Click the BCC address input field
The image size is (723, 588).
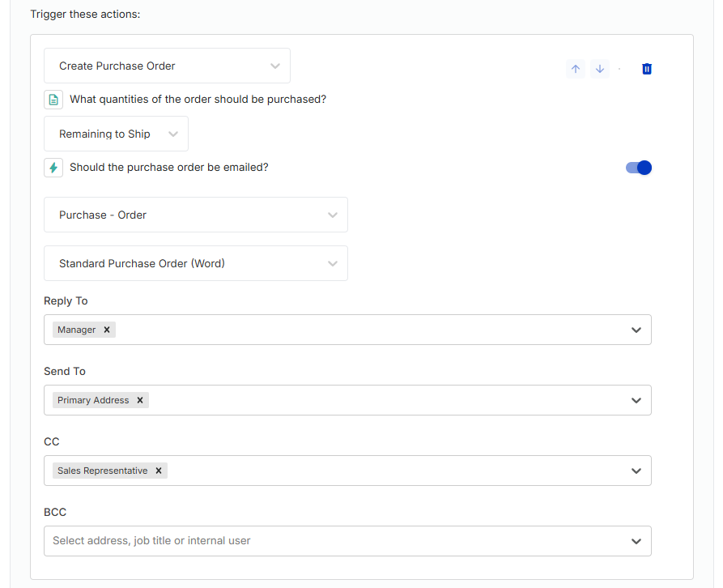coord(347,541)
